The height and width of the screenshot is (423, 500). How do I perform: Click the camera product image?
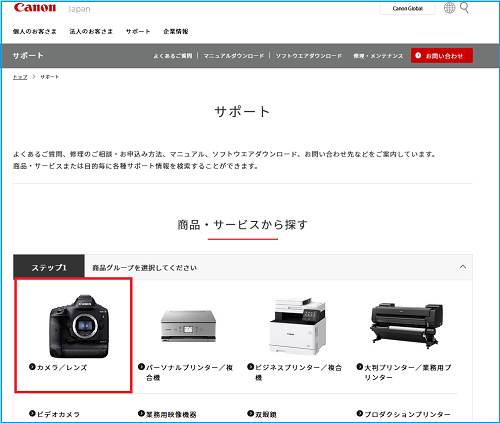(79, 326)
